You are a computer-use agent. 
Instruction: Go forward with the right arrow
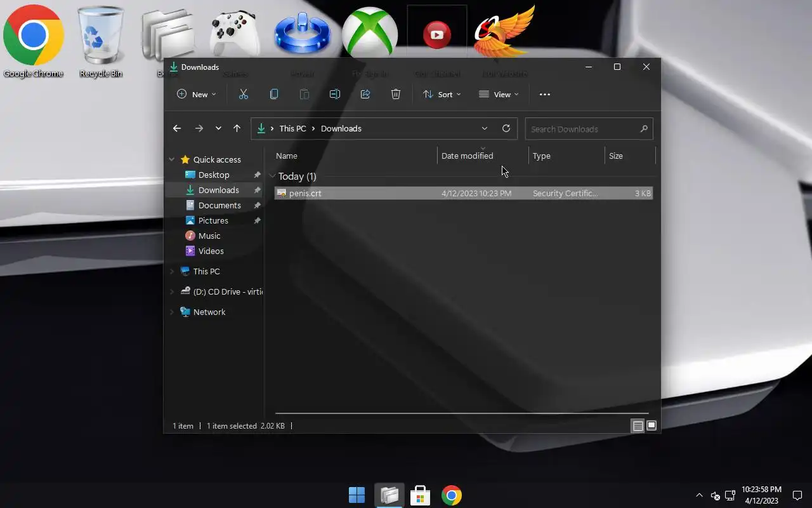[x=199, y=128]
